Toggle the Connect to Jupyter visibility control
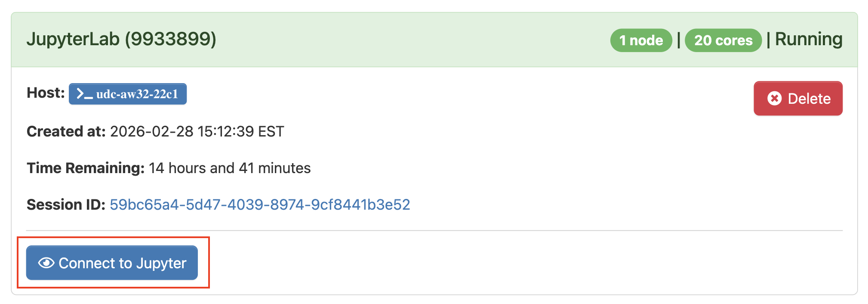Image resolution: width=868 pixels, height=304 pixels. pyautogui.click(x=111, y=263)
